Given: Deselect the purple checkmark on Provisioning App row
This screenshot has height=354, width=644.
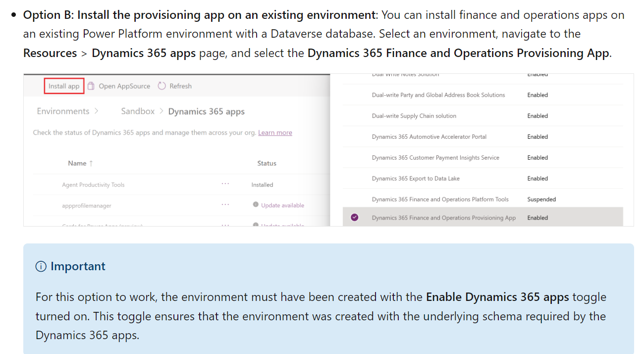Looking at the screenshot, I should pos(355,217).
